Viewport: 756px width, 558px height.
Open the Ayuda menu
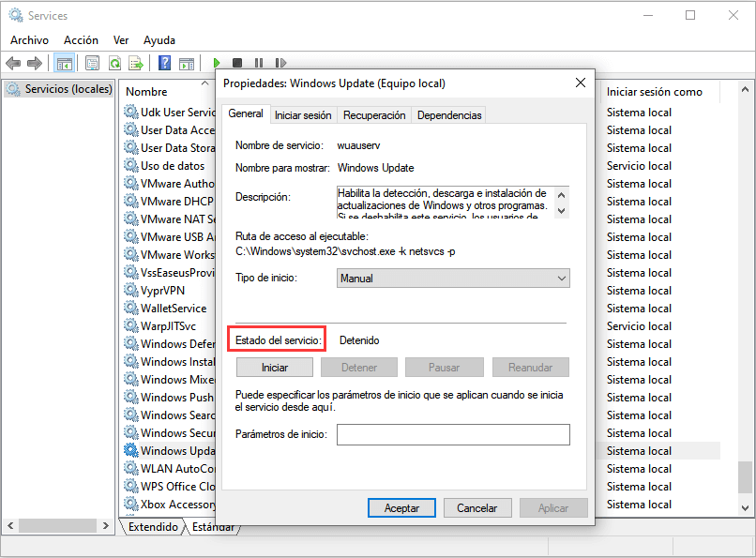pyautogui.click(x=159, y=40)
